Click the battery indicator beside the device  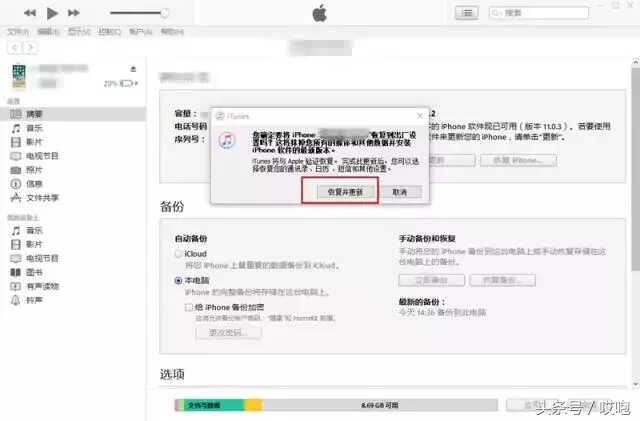127,84
